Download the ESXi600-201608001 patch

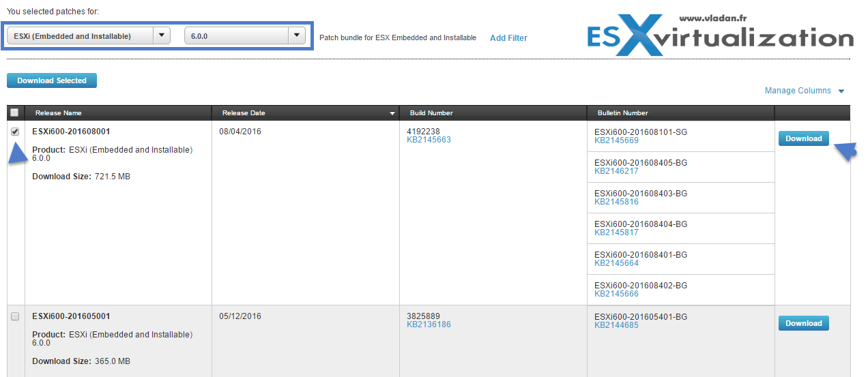point(803,138)
